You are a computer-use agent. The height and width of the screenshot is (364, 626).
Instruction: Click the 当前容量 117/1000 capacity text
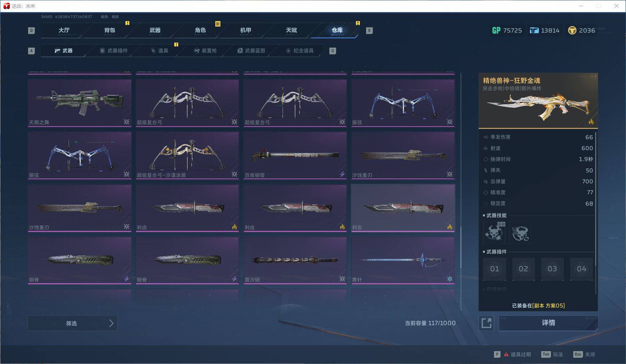(430, 323)
